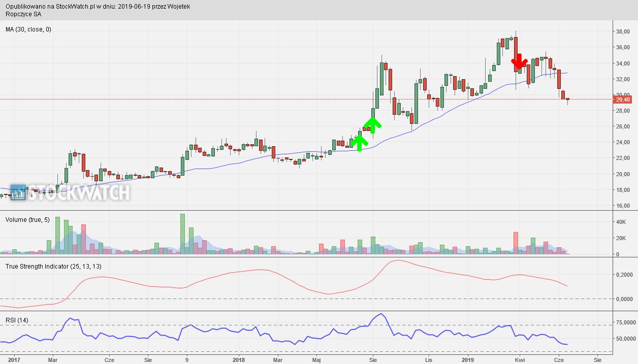Click the 50,0000 RSI axis value
638x364 pixels.
pos(626,339)
